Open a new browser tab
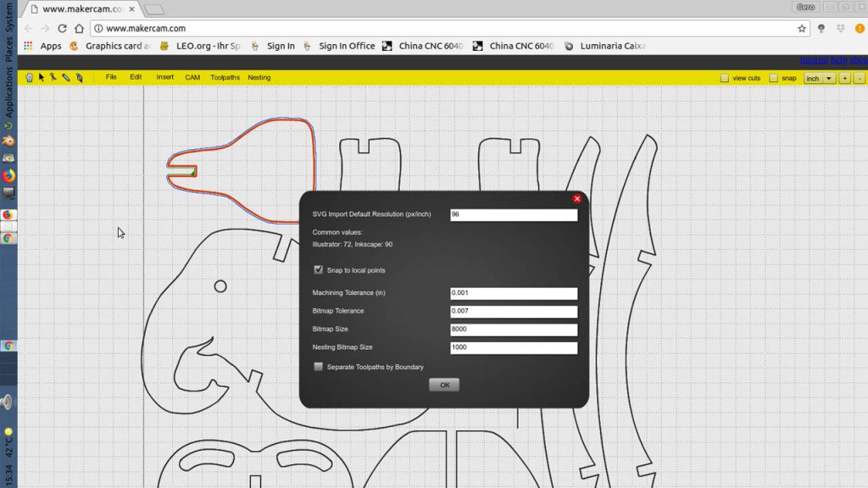Viewport: 868px width, 488px height. [154, 9]
